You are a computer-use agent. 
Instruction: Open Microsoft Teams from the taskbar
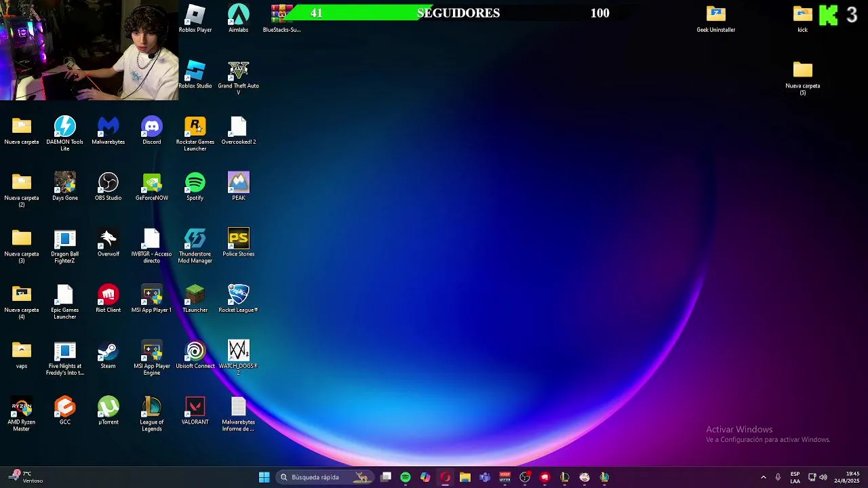click(x=485, y=477)
